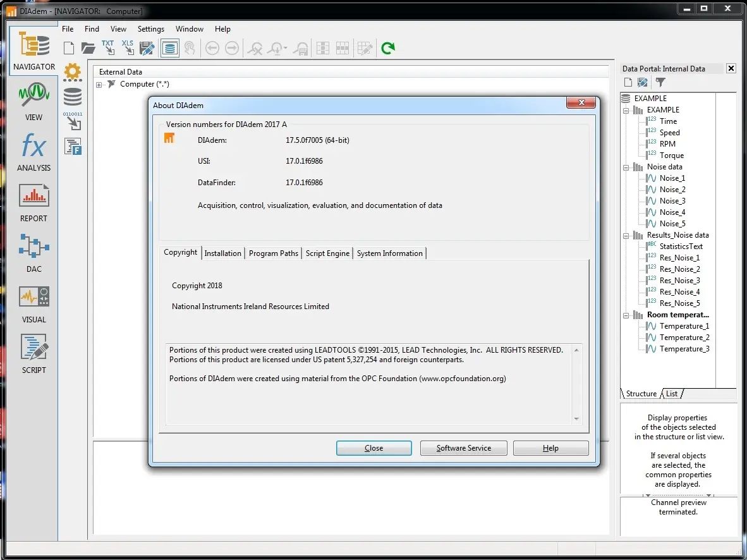Image resolution: width=747 pixels, height=560 pixels.
Task: Toggle the Data Portal database icon
Action: pyautogui.click(x=169, y=48)
